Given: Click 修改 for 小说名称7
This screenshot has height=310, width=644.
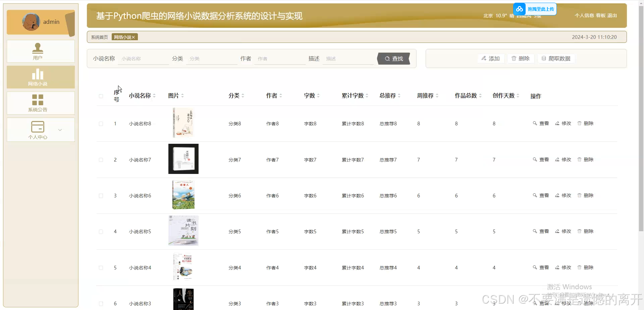Looking at the screenshot, I should point(563,160).
